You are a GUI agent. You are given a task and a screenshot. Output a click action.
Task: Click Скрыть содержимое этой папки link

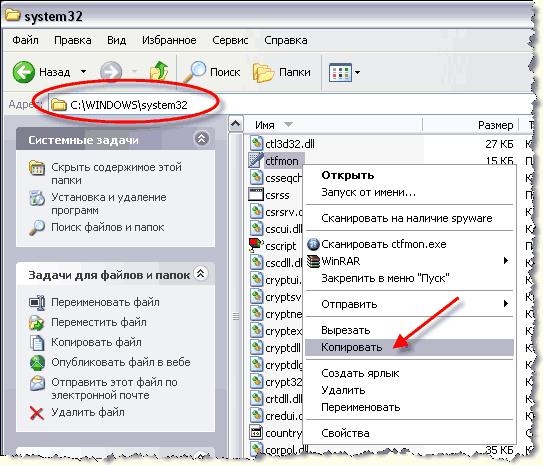click(116, 173)
